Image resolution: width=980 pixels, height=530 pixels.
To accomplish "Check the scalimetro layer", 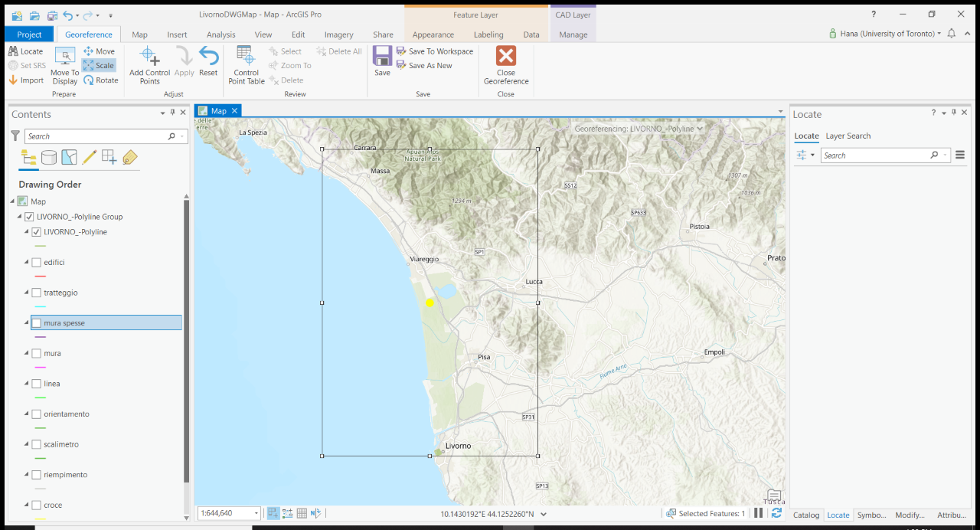I will (36, 444).
